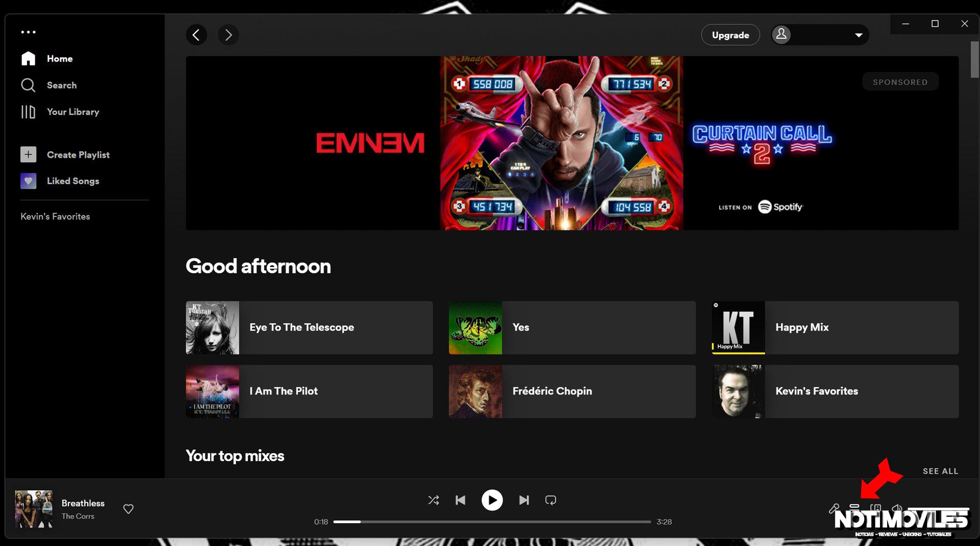The height and width of the screenshot is (546, 980).
Task: Open the play queue icon
Action: [854, 507]
